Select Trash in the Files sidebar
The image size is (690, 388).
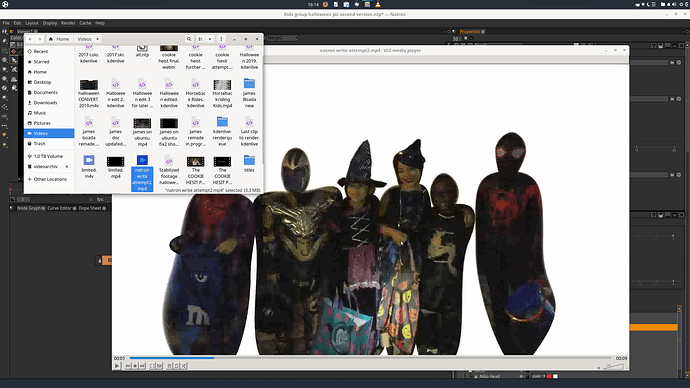49,143
